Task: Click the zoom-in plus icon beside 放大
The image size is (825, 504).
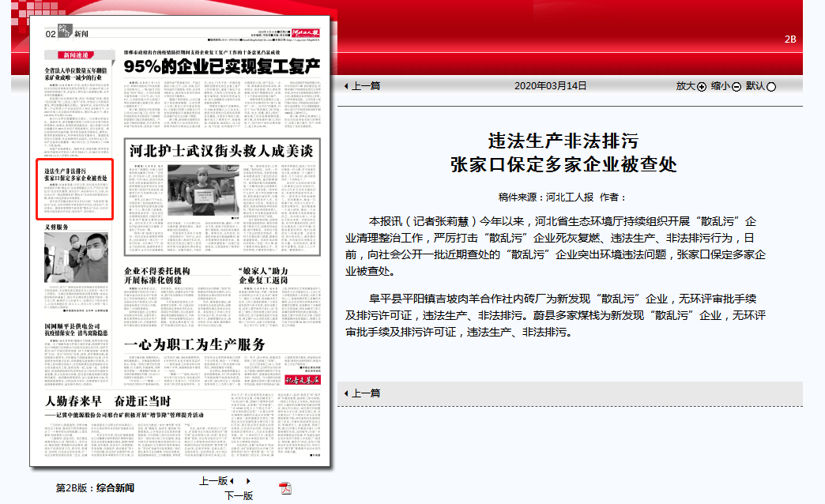Action: 701,87
